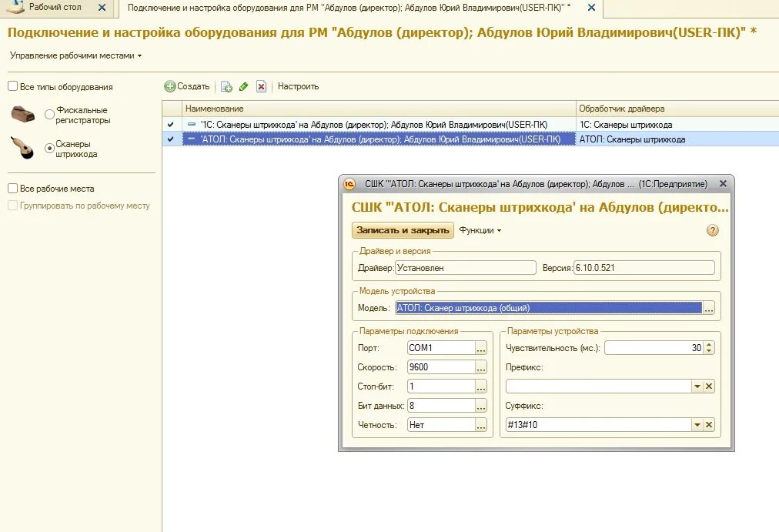Click the desktop icon on Рабочий стол tab
The height and width of the screenshot is (532, 779).
(15, 7)
